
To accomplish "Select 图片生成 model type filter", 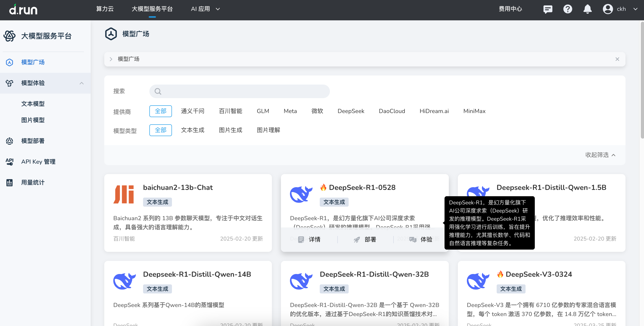I will (x=230, y=130).
